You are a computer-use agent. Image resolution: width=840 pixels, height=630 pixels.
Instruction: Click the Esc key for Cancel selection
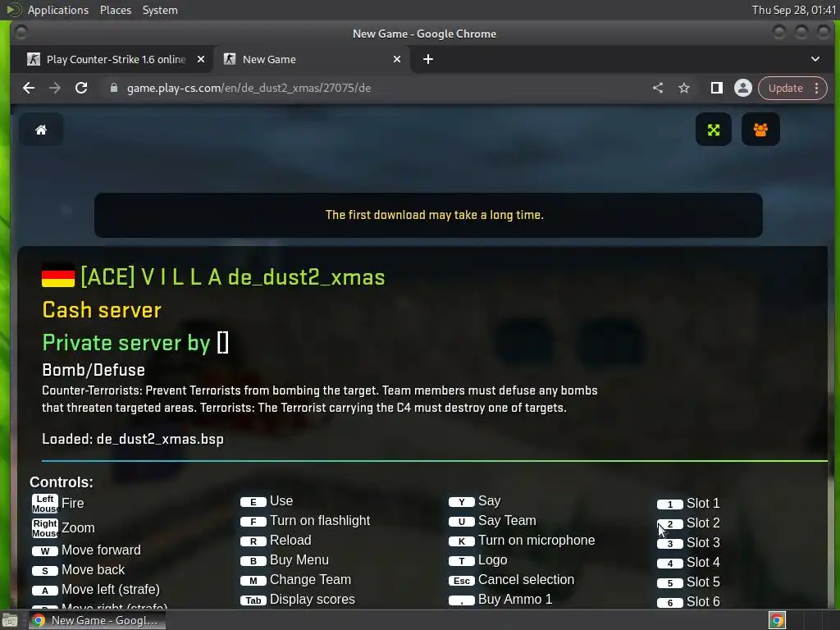462,581
